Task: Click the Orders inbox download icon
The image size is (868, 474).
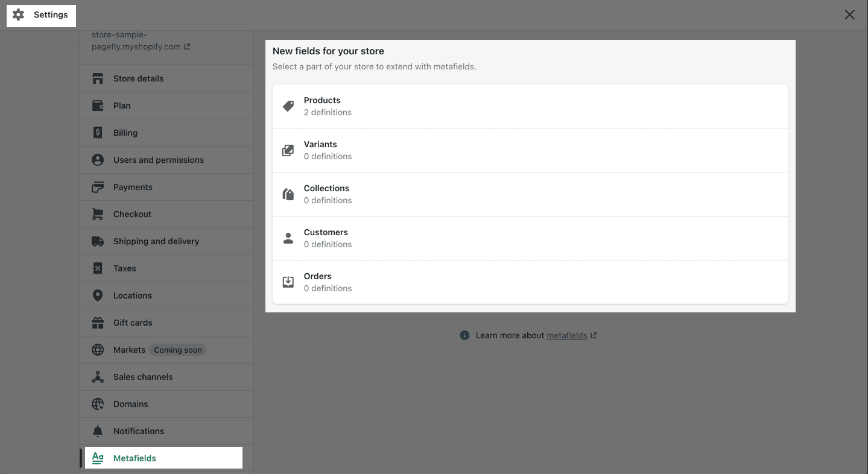Action: tap(288, 282)
